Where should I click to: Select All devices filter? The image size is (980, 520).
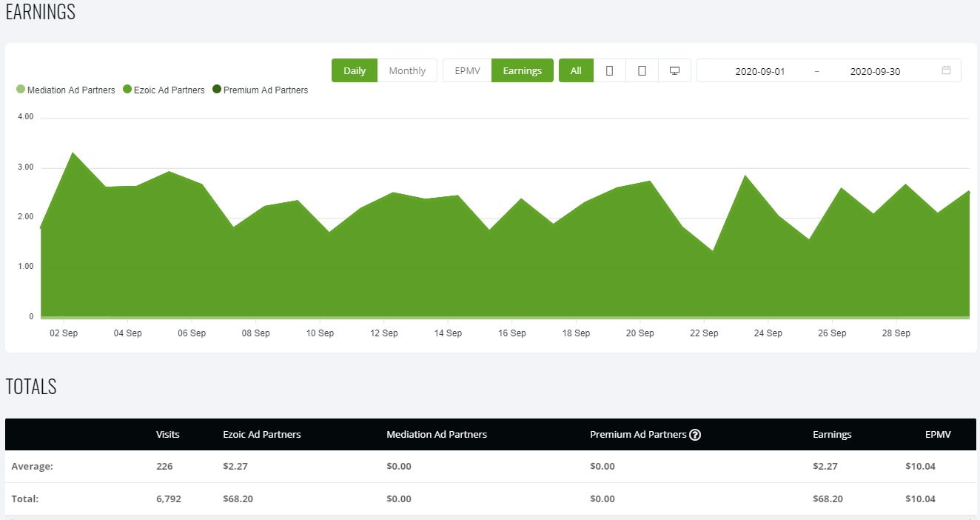pyautogui.click(x=576, y=70)
